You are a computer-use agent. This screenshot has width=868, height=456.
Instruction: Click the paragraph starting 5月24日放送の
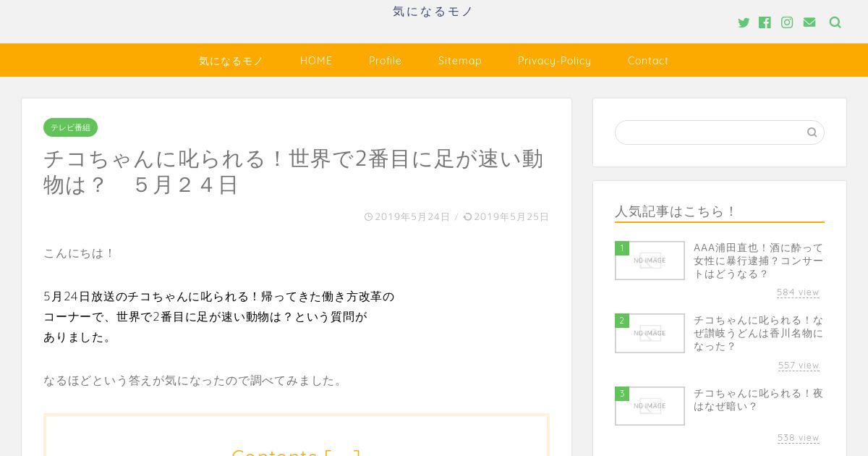(x=219, y=317)
